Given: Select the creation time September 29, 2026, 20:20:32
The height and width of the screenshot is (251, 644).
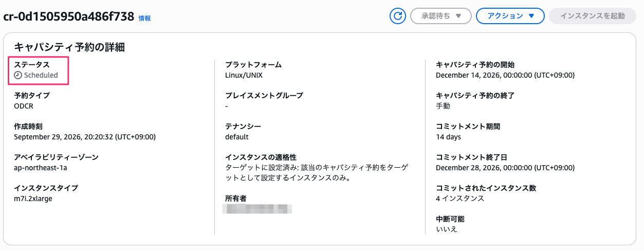Looking at the screenshot, I should point(85,137).
